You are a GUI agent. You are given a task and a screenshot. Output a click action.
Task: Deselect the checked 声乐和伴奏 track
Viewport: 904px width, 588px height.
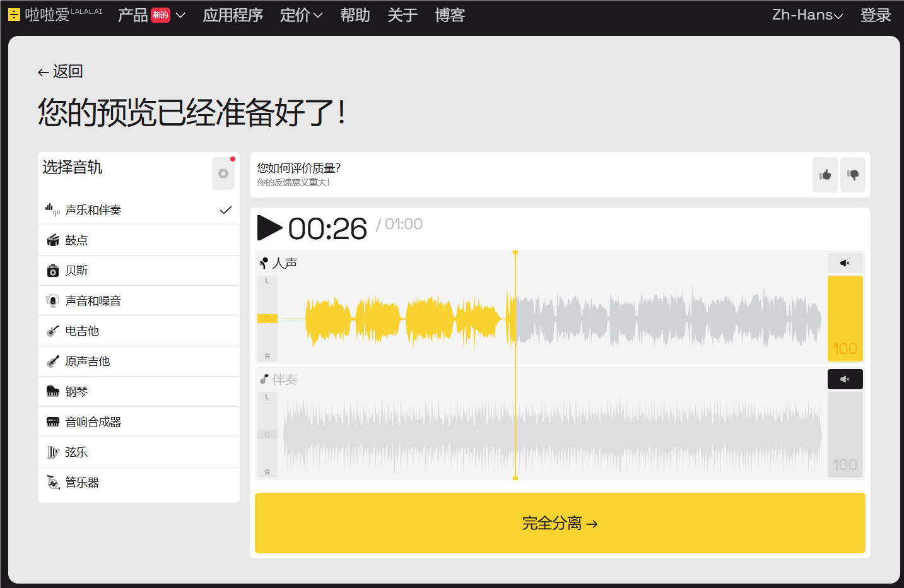coord(225,209)
